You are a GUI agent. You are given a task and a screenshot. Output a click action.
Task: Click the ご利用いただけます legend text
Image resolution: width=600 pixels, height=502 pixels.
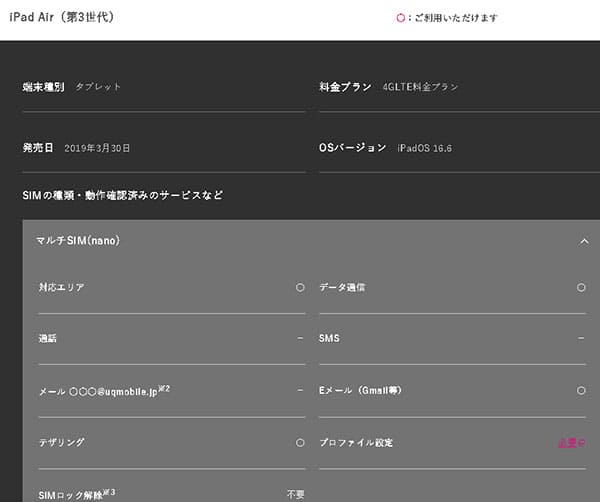click(456, 18)
